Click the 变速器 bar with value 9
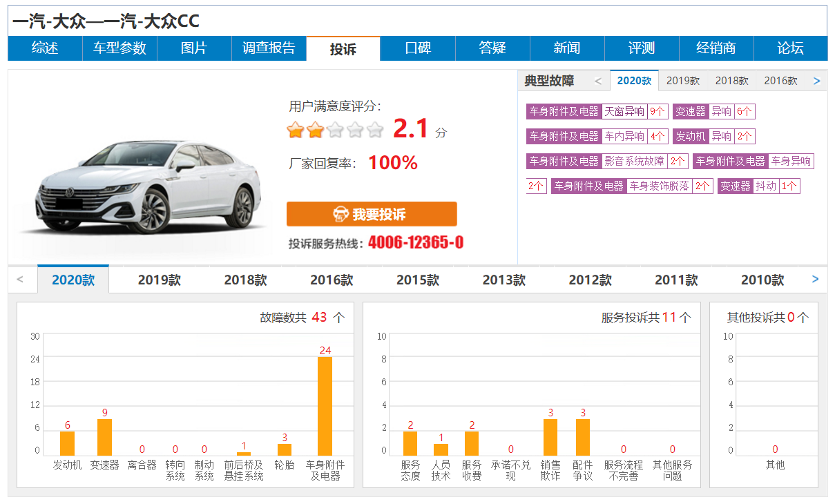 click(104, 437)
